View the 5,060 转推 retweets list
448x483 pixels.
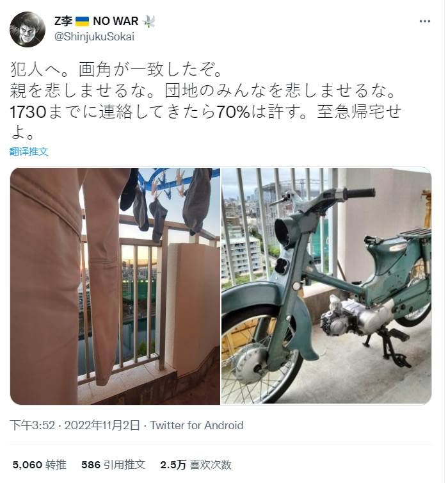pyautogui.click(x=40, y=464)
